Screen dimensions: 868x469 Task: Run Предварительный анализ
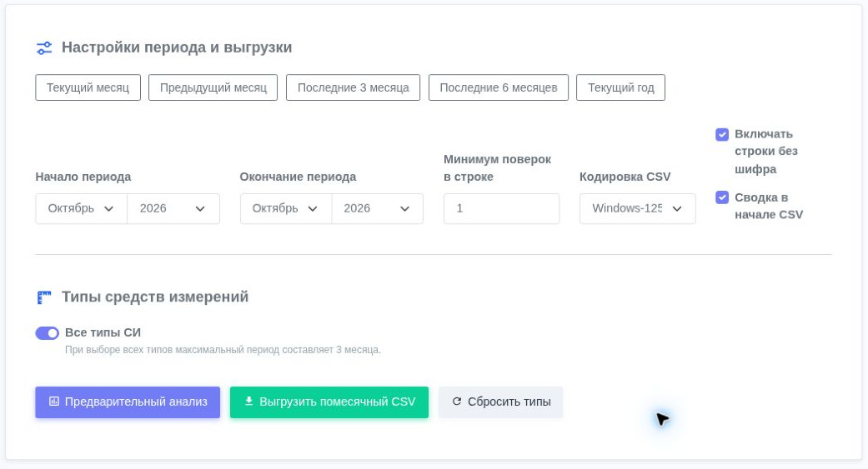pos(128,402)
